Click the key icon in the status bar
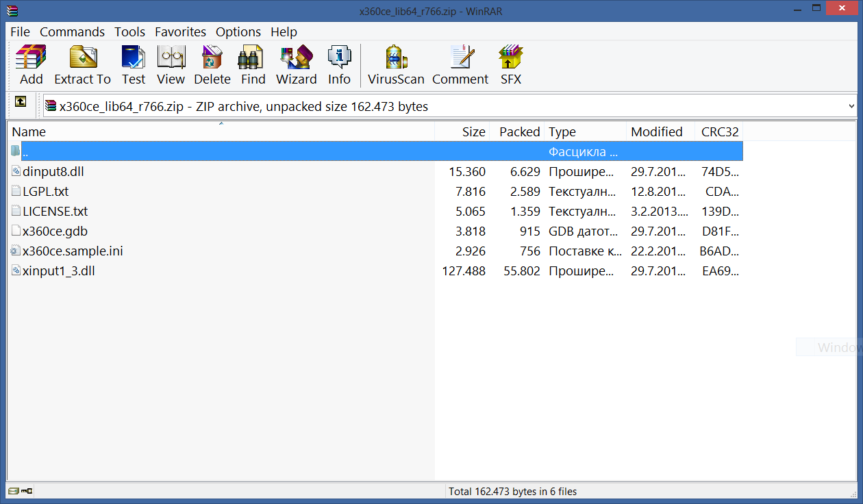863x504 pixels. click(27, 491)
